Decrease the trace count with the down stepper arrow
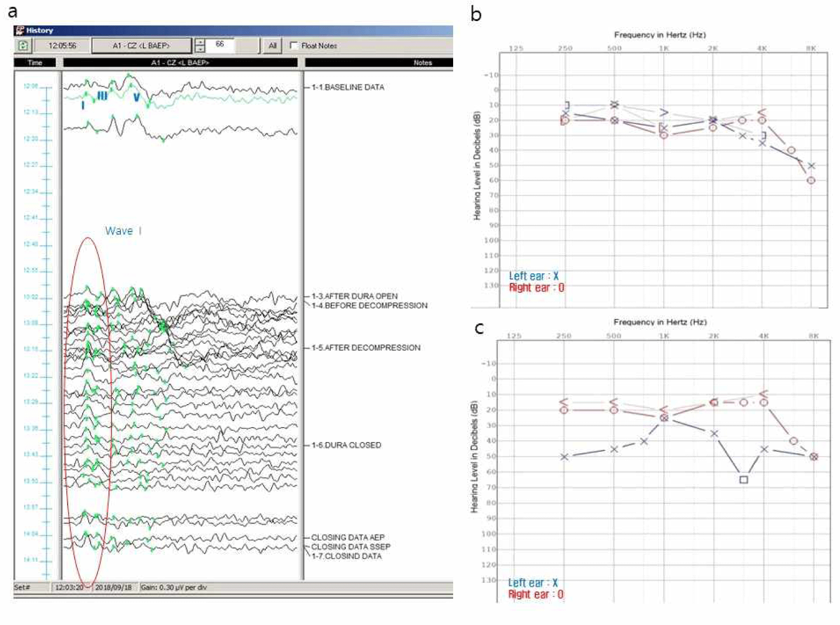 pyautogui.click(x=200, y=49)
